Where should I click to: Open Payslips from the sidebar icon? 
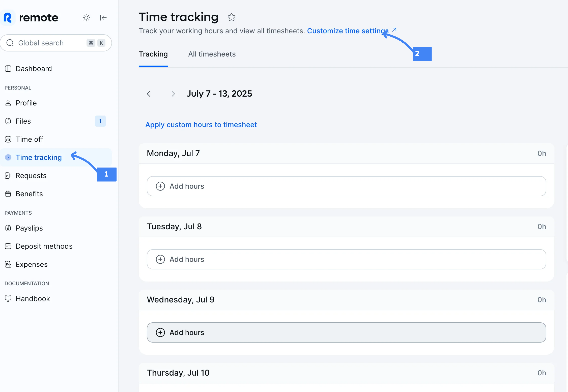[8, 228]
